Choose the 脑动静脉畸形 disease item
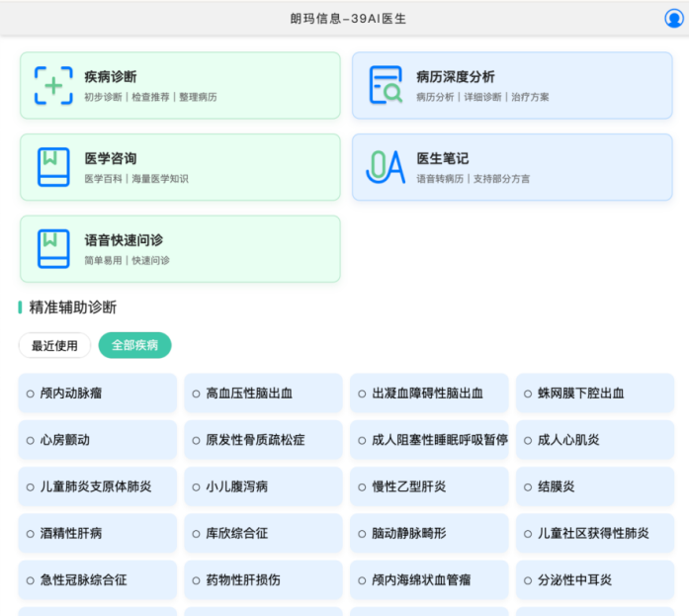The height and width of the screenshot is (616, 689). click(429, 533)
